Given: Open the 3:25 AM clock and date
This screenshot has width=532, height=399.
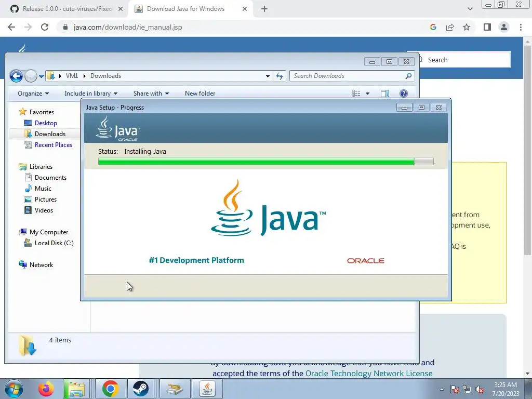Looking at the screenshot, I should pos(506,389).
